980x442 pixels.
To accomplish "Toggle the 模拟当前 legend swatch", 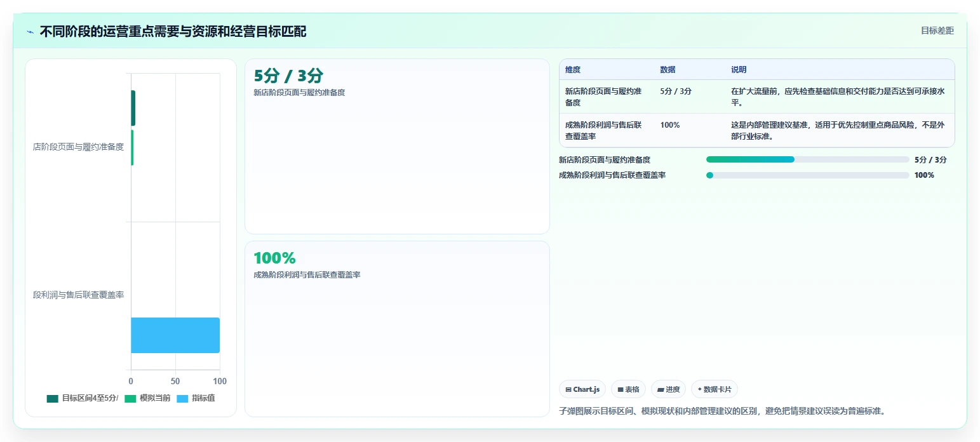I will 130,399.
